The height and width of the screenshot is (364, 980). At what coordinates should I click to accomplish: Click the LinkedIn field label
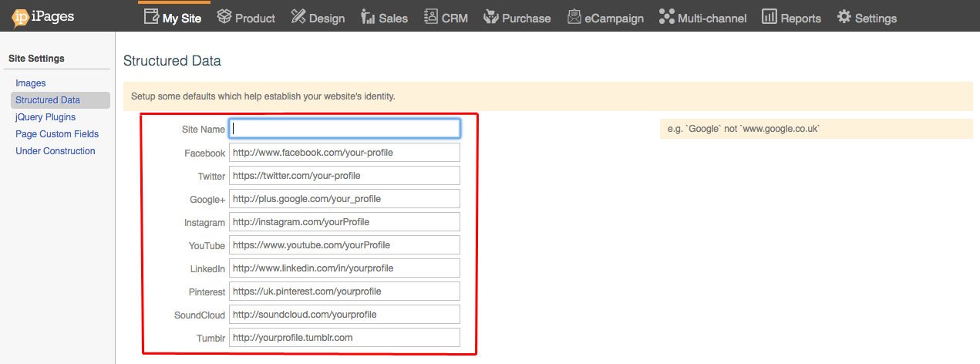(207, 269)
